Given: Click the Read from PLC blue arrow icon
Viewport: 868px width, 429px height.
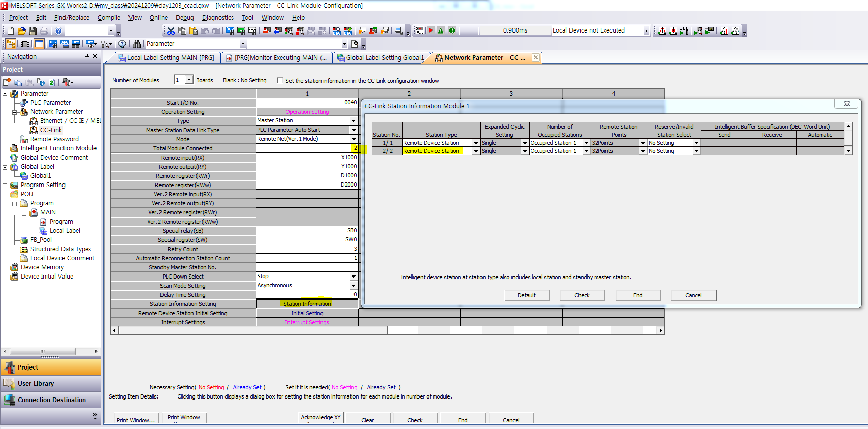Looking at the screenshot, I should [x=278, y=30].
